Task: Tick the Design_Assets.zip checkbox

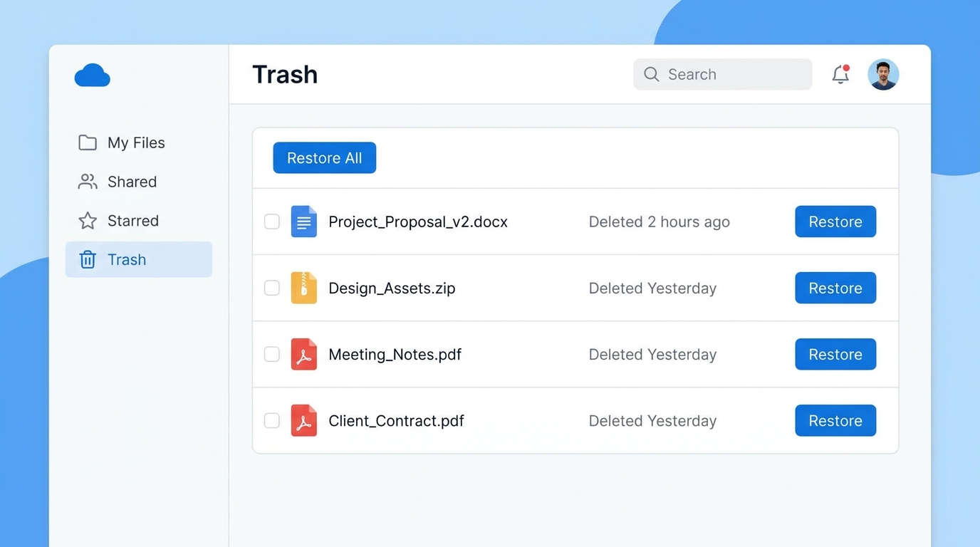Action: 272,288
